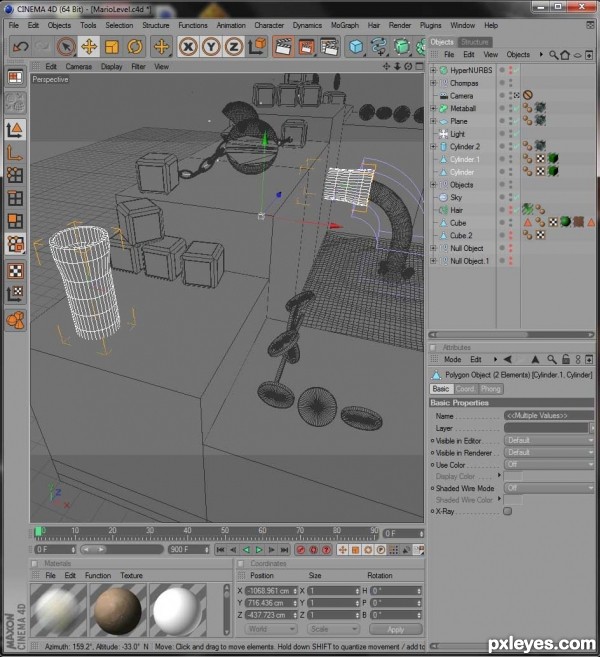The height and width of the screenshot is (657, 600).
Task: Select white sphere material
Action: (x=177, y=611)
